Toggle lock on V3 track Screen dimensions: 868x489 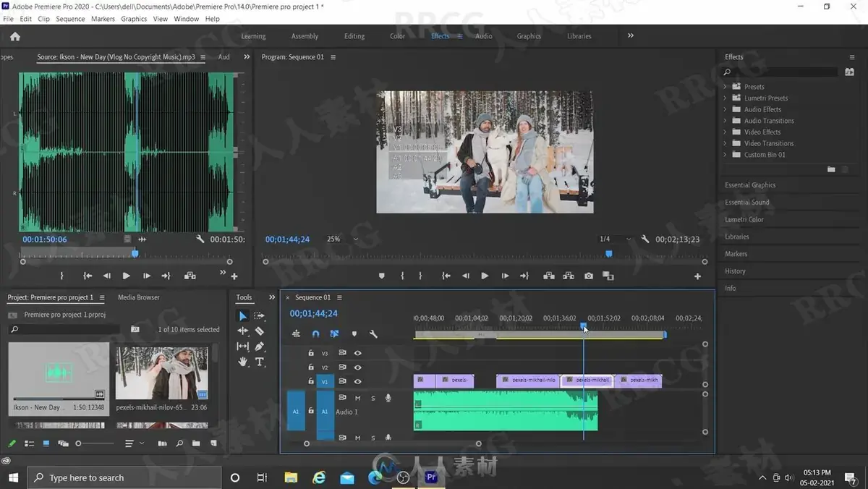(311, 353)
